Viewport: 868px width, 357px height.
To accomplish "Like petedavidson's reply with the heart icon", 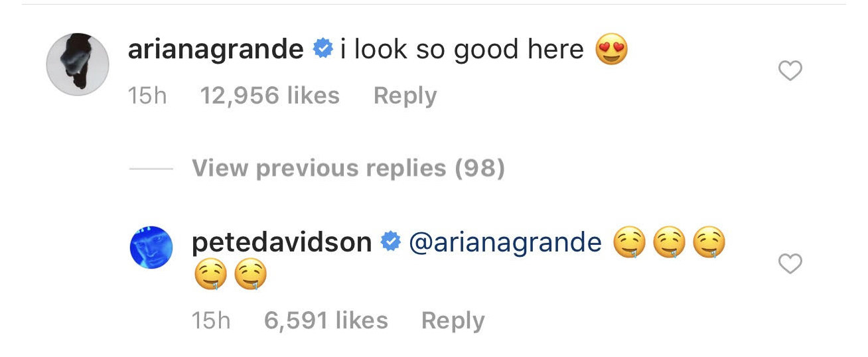I will tap(790, 264).
